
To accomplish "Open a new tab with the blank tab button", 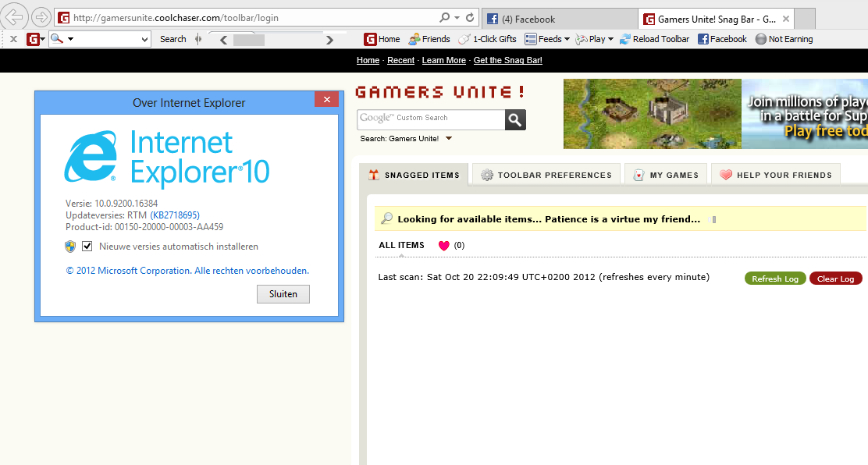I will (805, 20).
